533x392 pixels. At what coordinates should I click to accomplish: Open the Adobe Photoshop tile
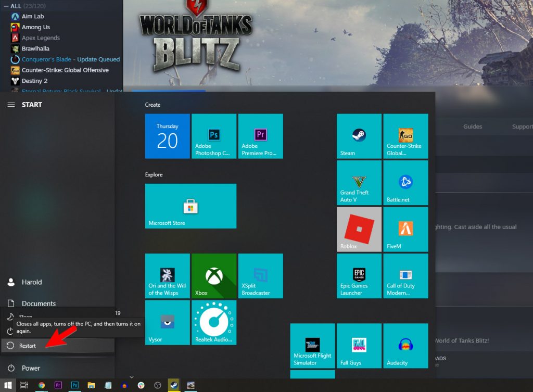pos(214,136)
